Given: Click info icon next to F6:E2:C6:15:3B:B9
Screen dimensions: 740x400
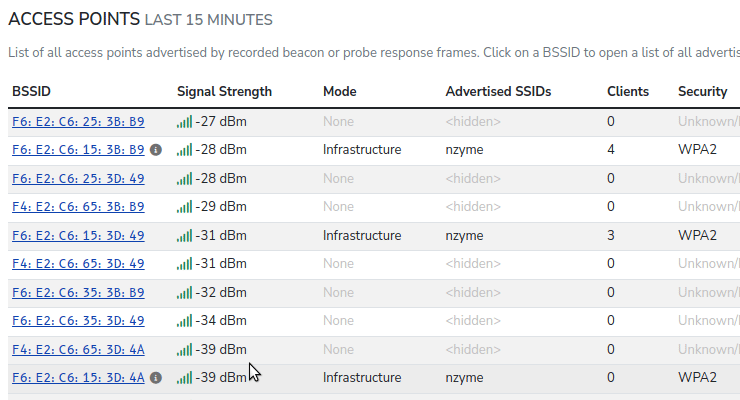Looking at the screenshot, I should (155, 150).
